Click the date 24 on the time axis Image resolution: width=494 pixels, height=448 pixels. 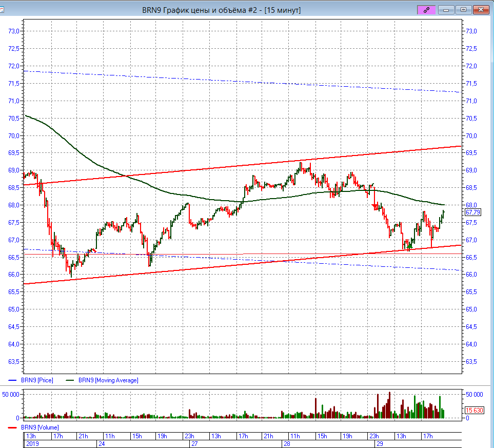click(102, 443)
